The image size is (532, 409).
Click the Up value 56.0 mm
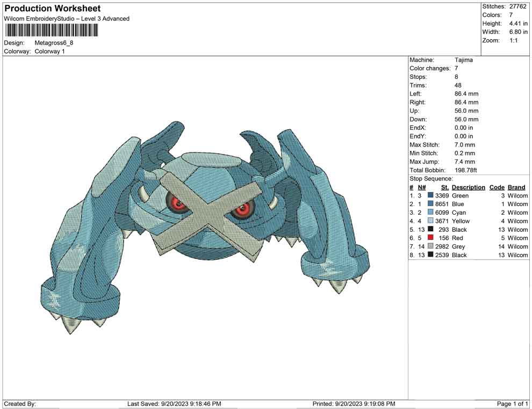[466, 111]
